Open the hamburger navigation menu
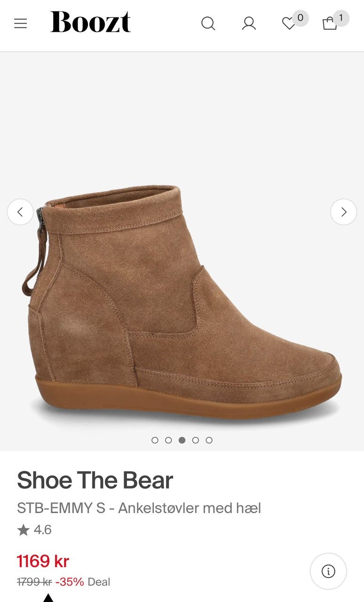364x602 pixels. tap(21, 24)
